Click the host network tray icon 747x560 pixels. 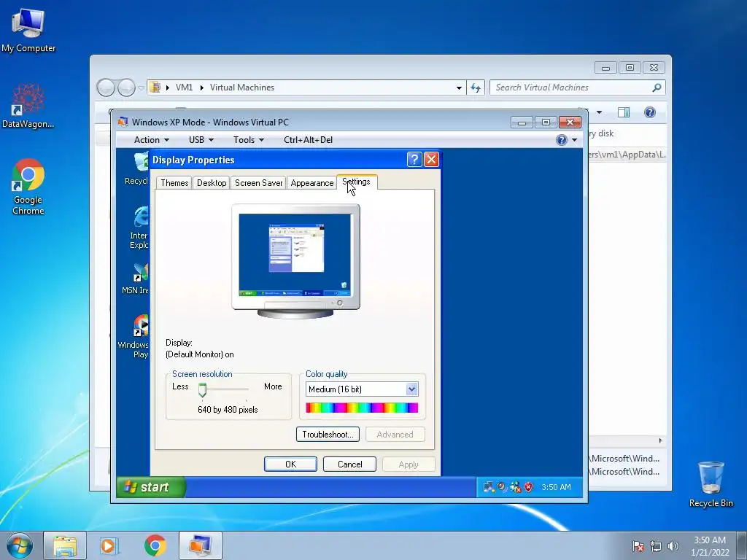click(656, 546)
